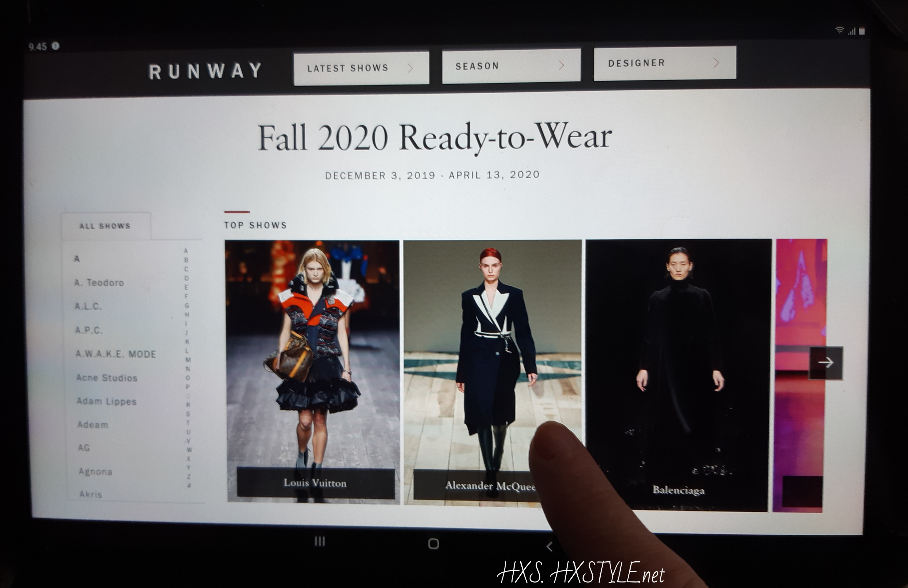Open the A.P.C. show
The height and width of the screenshot is (588, 908).
[89, 330]
